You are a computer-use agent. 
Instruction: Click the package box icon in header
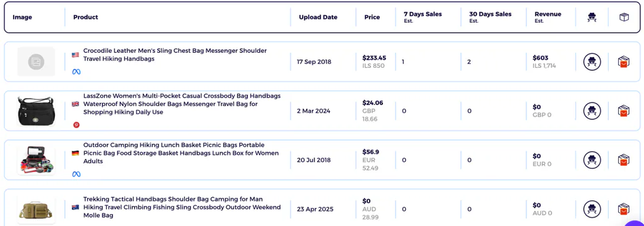click(x=624, y=17)
